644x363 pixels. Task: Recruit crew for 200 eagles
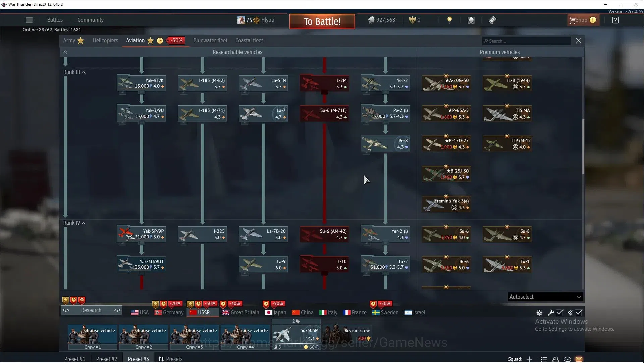[x=346, y=334]
